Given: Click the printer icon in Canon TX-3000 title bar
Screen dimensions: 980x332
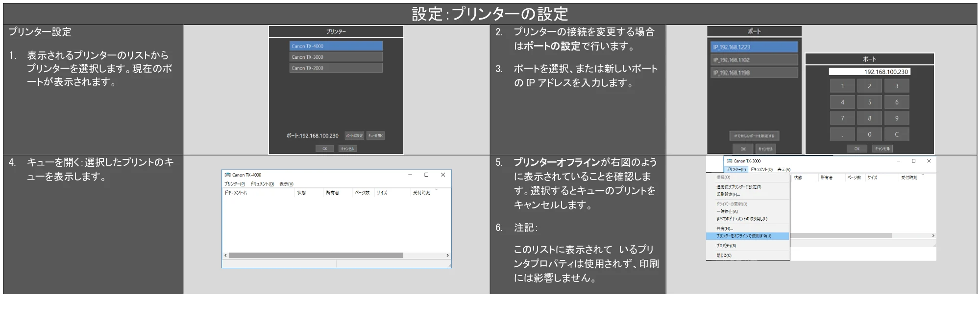Looking at the screenshot, I should pos(729,161).
